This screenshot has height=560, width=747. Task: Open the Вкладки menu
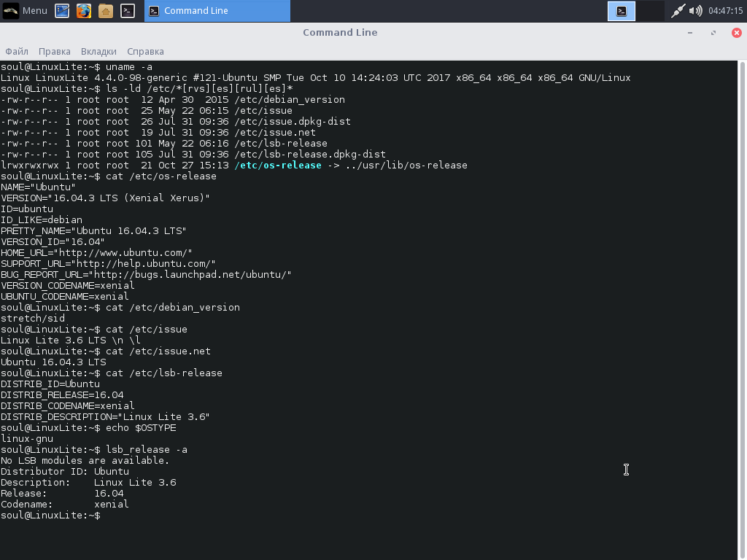pos(98,52)
